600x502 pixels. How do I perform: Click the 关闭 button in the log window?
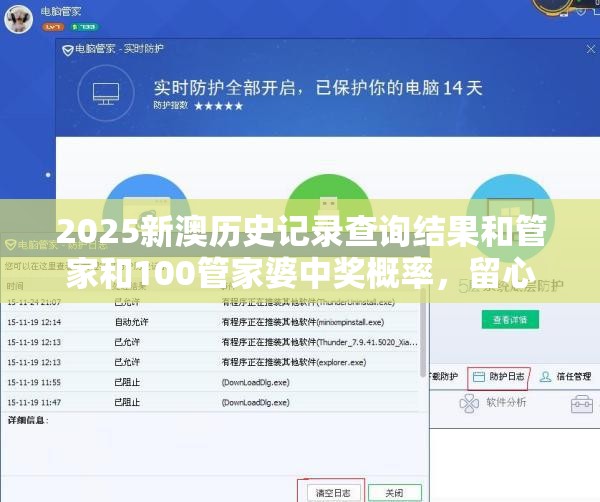pyautogui.click(x=395, y=493)
